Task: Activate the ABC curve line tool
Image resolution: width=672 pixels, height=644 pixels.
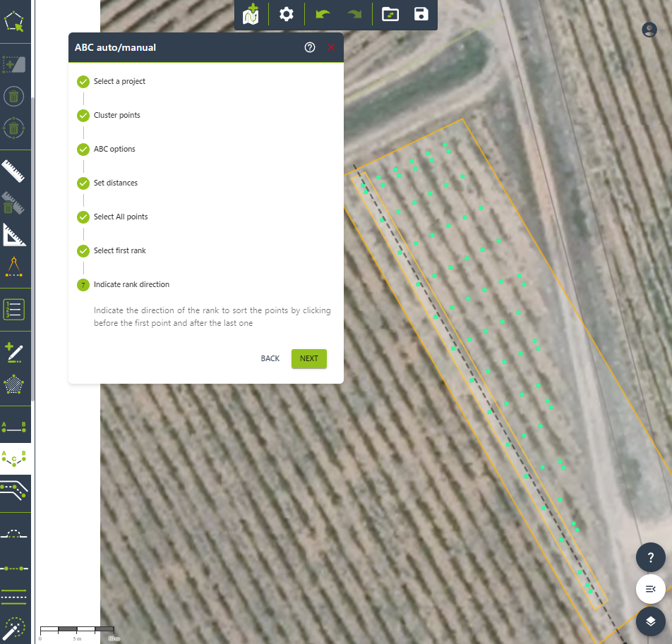Action: point(14,458)
